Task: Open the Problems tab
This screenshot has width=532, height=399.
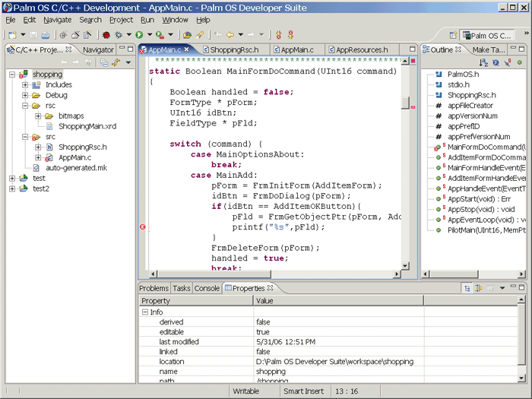Action: [154, 288]
